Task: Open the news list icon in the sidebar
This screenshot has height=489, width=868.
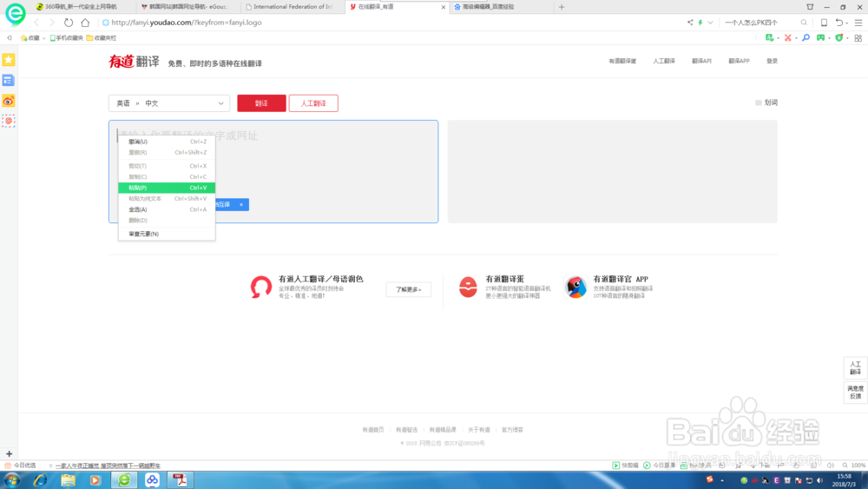Action: click(x=9, y=80)
